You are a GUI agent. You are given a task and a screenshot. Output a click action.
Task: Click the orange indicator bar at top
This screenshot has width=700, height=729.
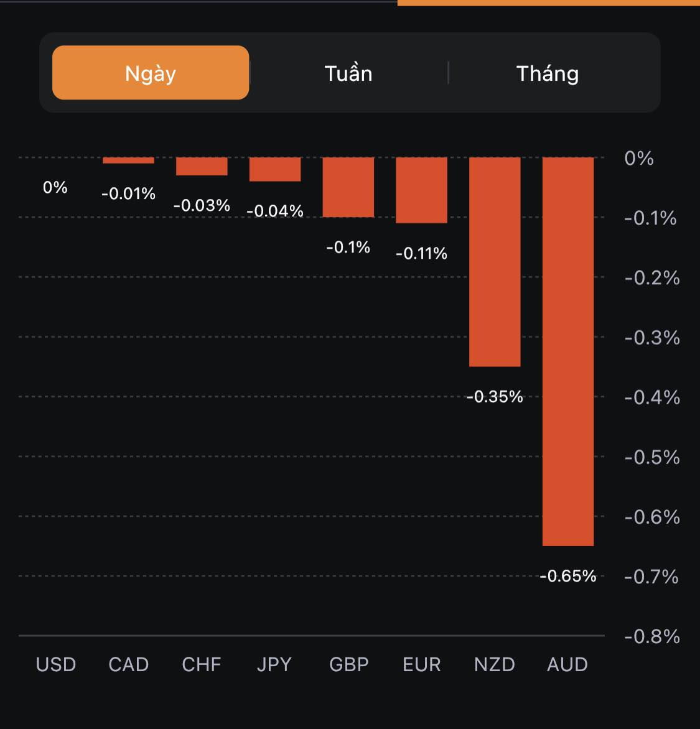coord(548,2)
